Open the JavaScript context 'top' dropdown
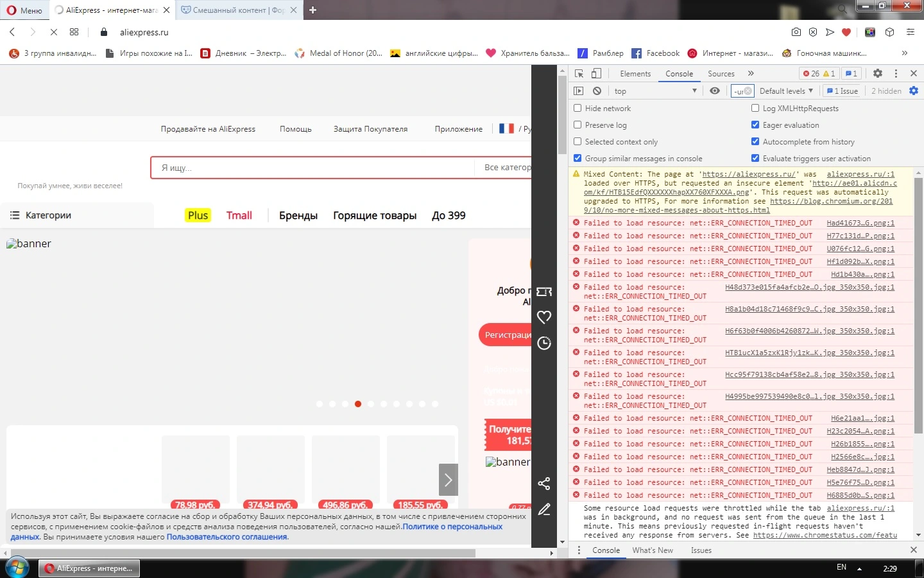924x578 pixels. (654, 91)
